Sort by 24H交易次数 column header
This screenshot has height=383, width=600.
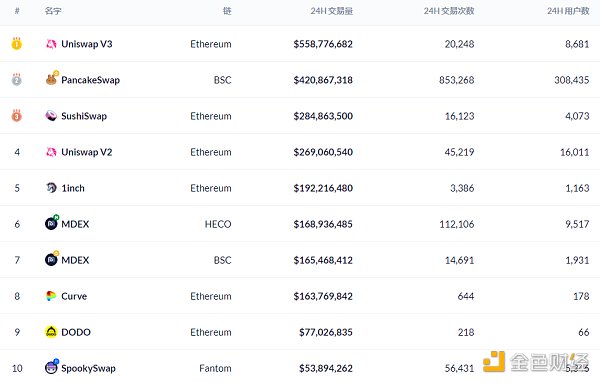click(x=449, y=11)
